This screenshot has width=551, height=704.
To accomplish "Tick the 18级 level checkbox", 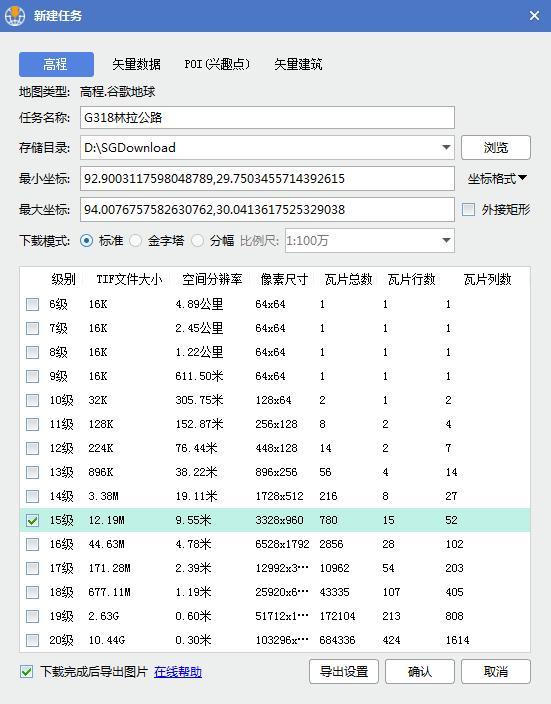I will pyautogui.click(x=32, y=592).
